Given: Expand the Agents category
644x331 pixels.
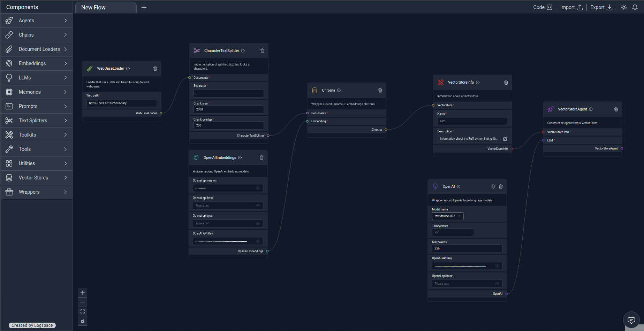Looking at the screenshot, I should pos(37,21).
